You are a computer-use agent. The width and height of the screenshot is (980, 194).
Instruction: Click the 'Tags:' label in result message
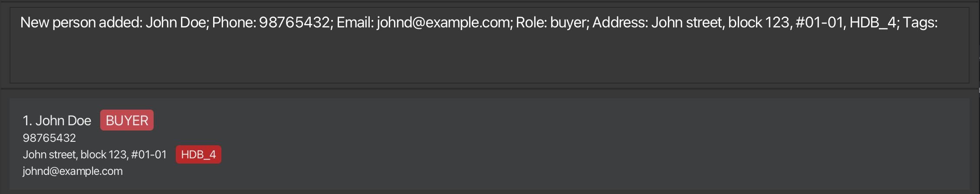point(920,23)
